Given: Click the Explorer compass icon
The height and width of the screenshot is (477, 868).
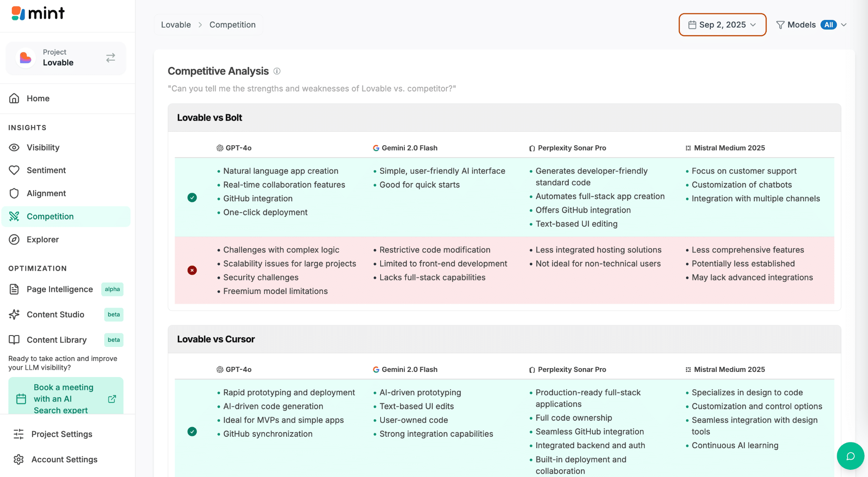Looking at the screenshot, I should coord(14,239).
